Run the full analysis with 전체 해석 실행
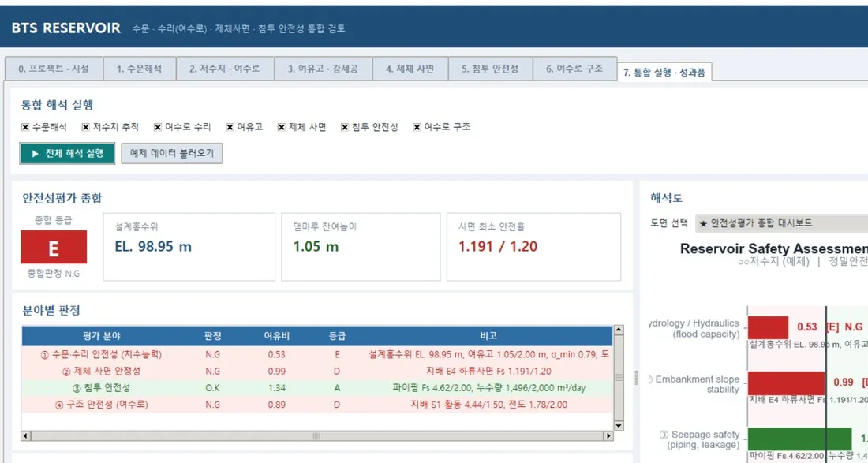The width and height of the screenshot is (868, 463). [67, 153]
